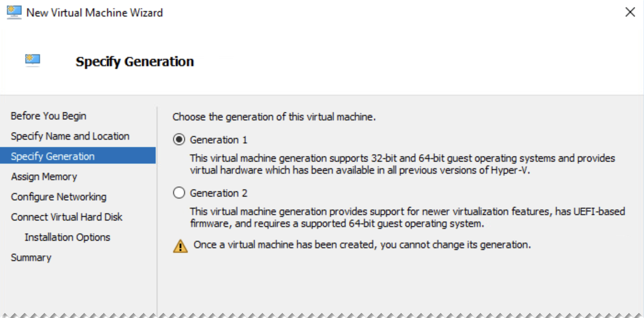Open the Summary page
This screenshot has width=644, height=318.
pos(31,258)
